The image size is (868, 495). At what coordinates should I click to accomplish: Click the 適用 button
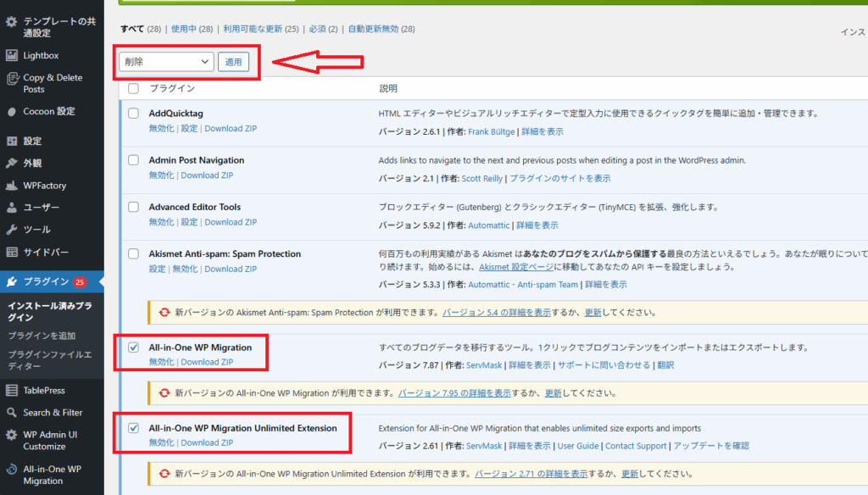click(234, 62)
